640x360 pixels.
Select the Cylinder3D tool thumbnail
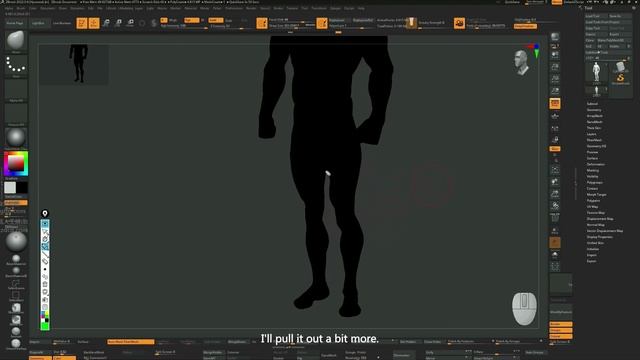[x=620, y=67]
